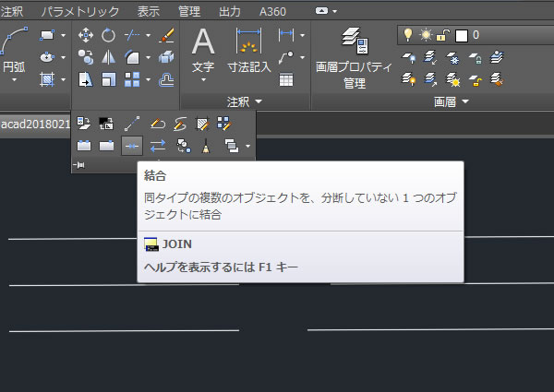Open the Array tool dropdown arrow
Viewport: 554px width, 392px height.
[x=148, y=79]
